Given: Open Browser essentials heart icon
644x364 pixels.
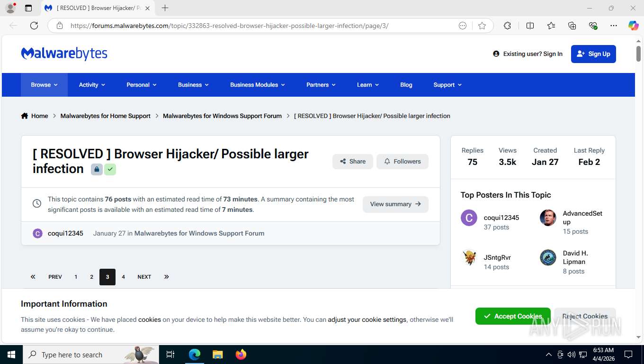Looking at the screenshot, I should tap(593, 26).
